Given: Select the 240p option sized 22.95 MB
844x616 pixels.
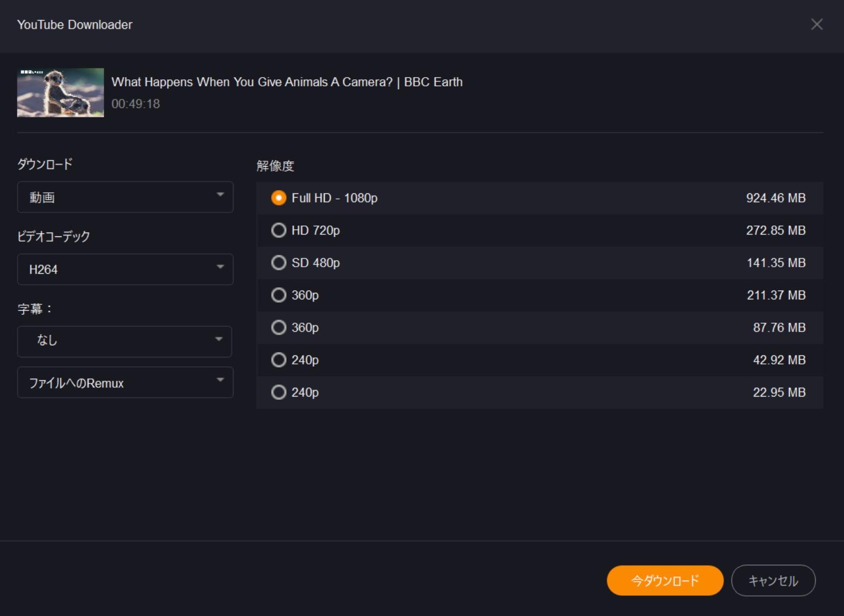Looking at the screenshot, I should [x=279, y=392].
